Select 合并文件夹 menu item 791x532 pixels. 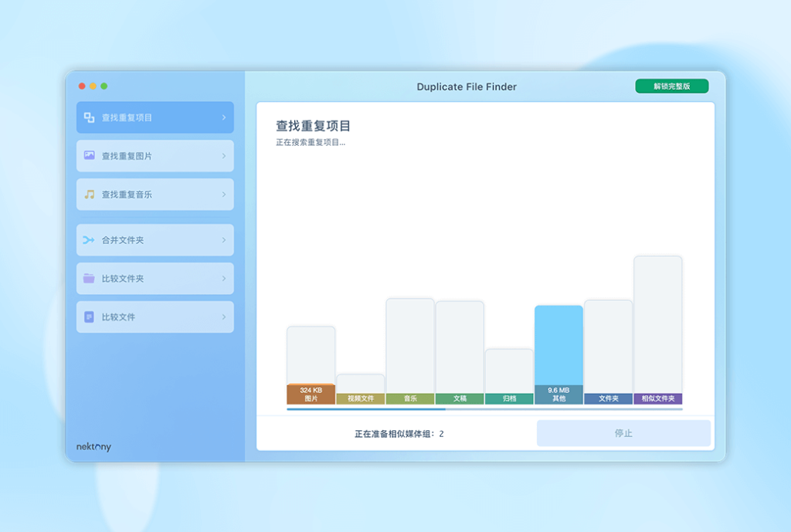[x=154, y=240]
